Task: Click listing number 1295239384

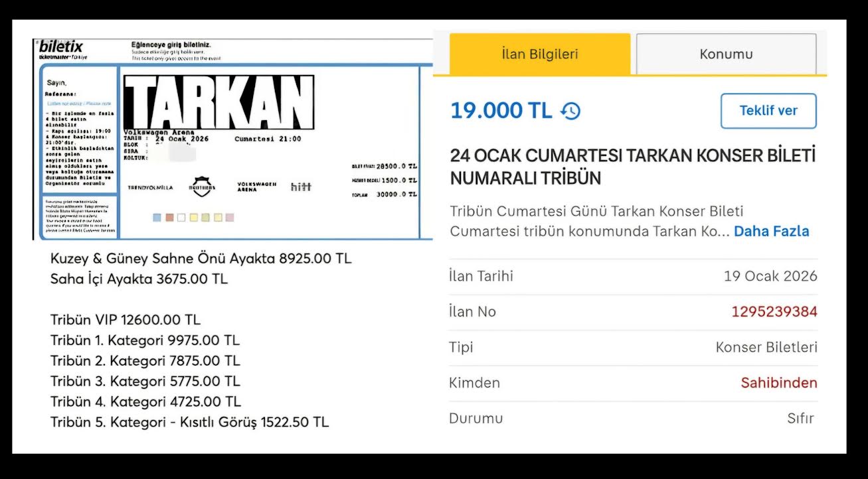Action: click(774, 312)
